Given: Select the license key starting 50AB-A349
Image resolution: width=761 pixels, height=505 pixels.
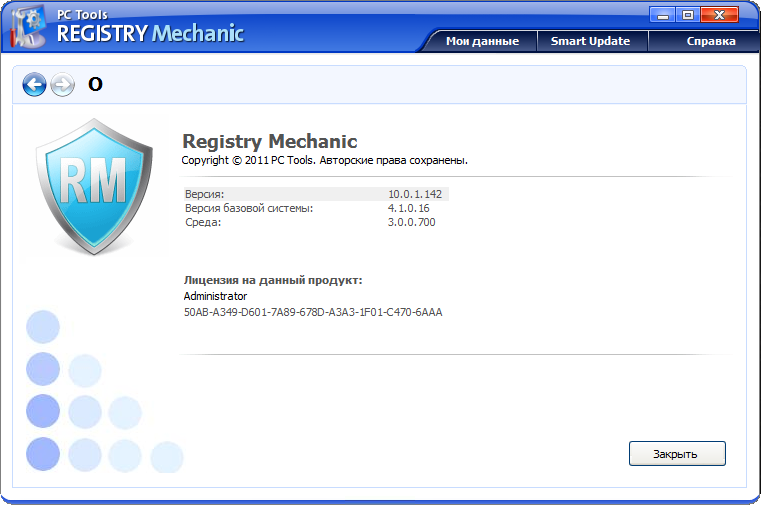Looking at the screenshot, I should tap(313, 312).
